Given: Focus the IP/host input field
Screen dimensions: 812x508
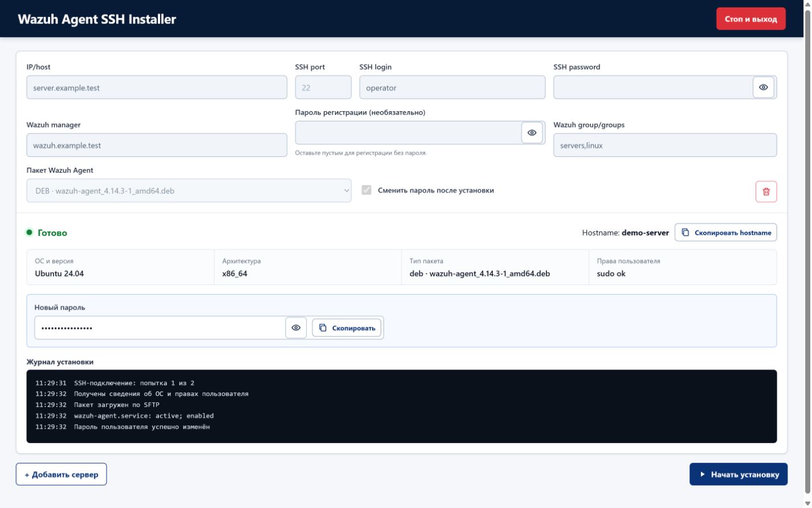Looking at the screenshot, I should tap(157, 88).
